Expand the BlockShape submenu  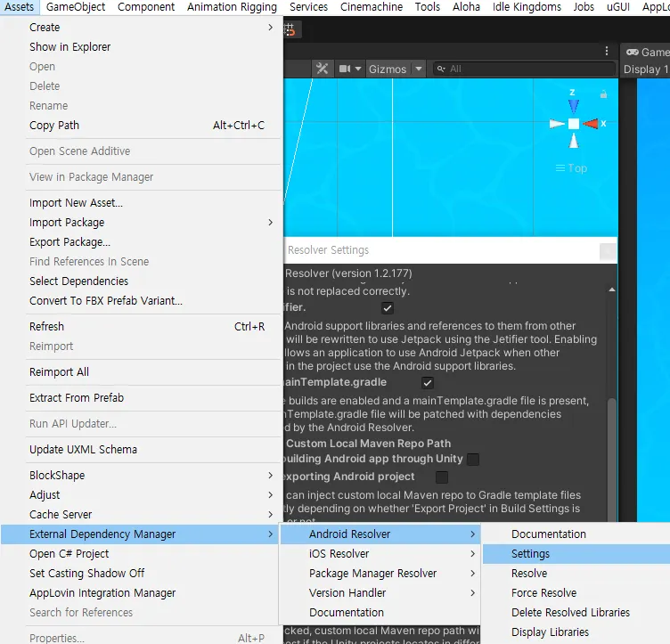(x=270, y=476)
